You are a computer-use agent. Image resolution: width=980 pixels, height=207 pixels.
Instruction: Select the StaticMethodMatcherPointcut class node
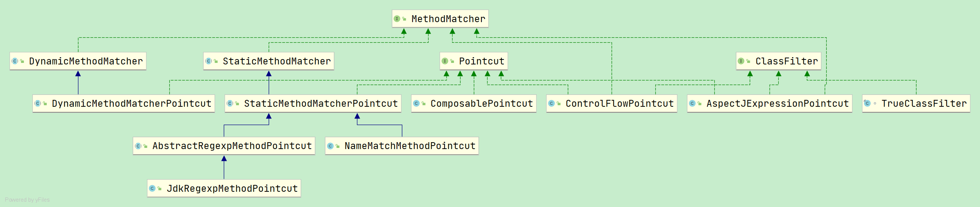pos(320,104)
